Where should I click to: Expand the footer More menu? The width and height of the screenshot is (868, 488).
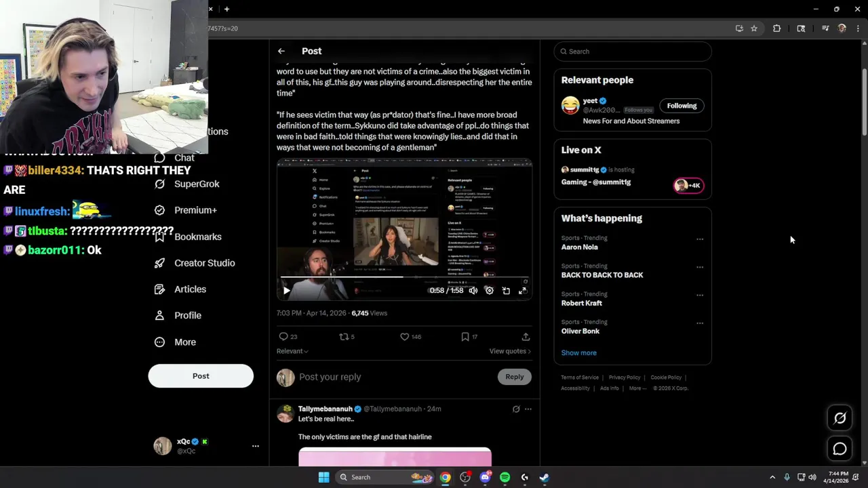637,388
